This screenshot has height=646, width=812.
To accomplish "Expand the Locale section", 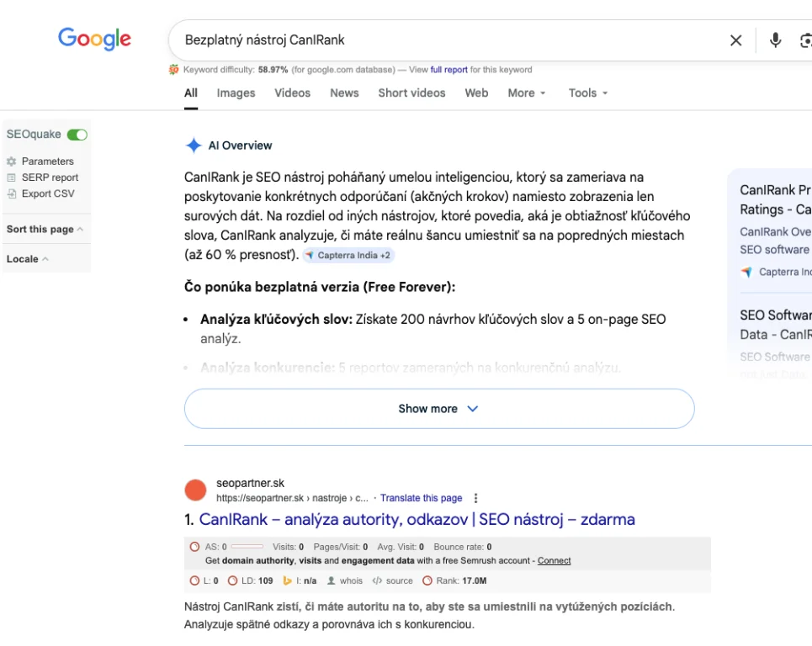I will tap(27, 259).
